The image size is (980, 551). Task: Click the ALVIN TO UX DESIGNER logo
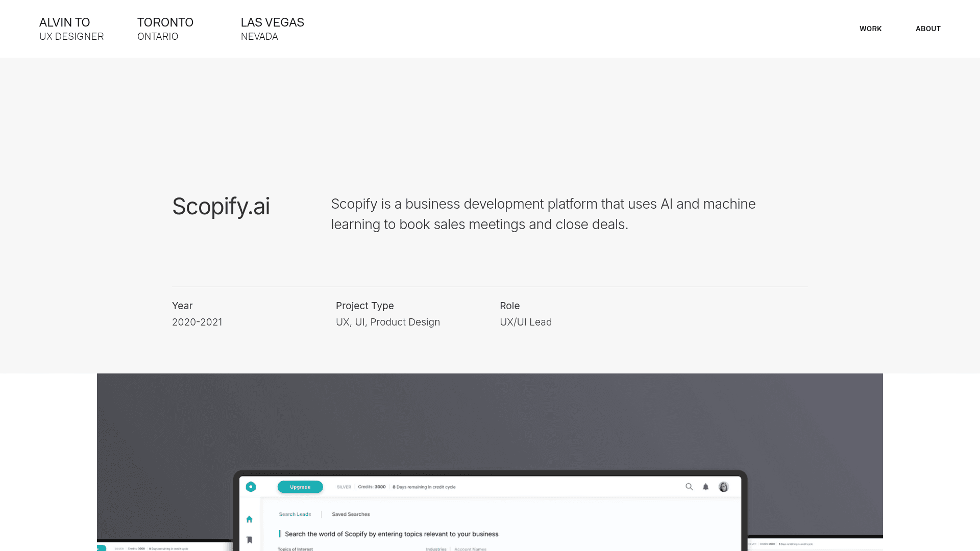(x=71, y=29)
